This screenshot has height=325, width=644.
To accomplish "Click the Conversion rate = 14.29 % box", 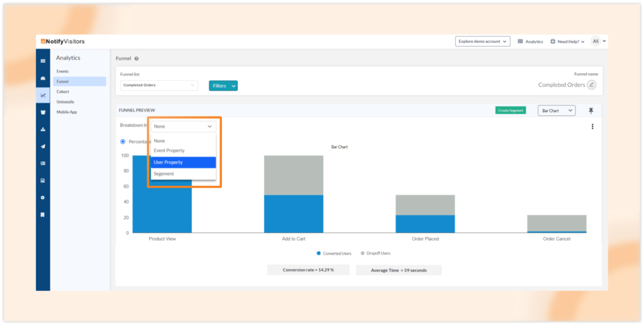I will click(308, 270).
